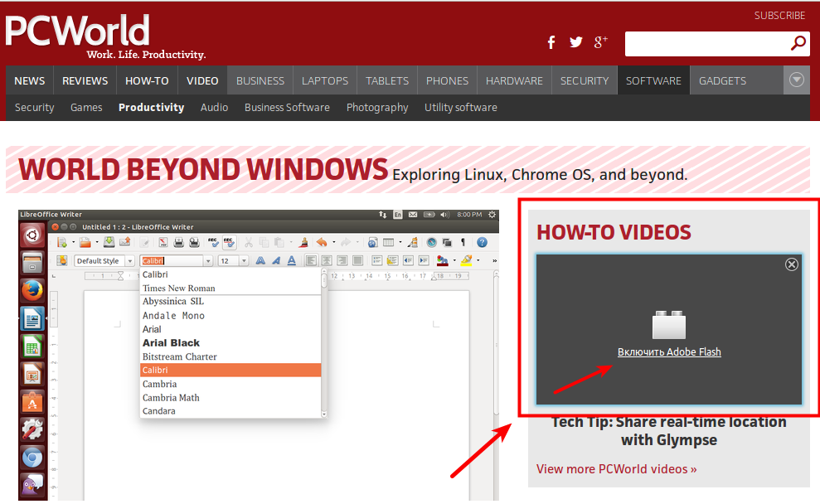Open LibreOffice Calc from the launcher
Image resolution: width=820 pixels, height=504 pixels.
pyautogui.click(x=32, y=346)
